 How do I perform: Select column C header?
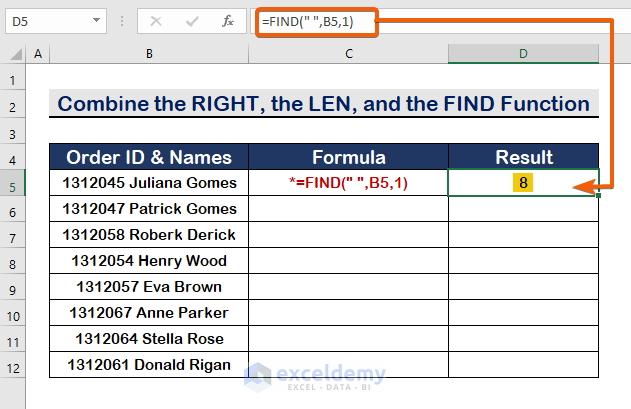click(x=348, y=54)
